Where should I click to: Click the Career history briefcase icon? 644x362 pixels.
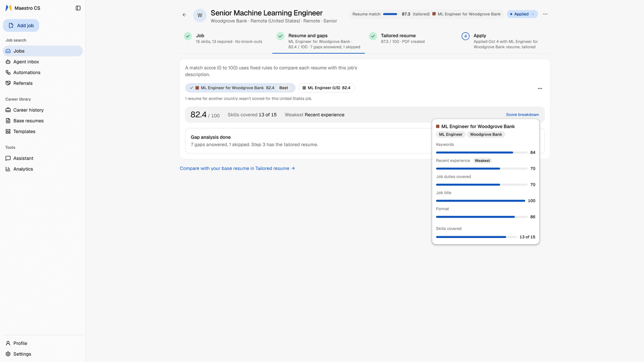coord(8,110)
